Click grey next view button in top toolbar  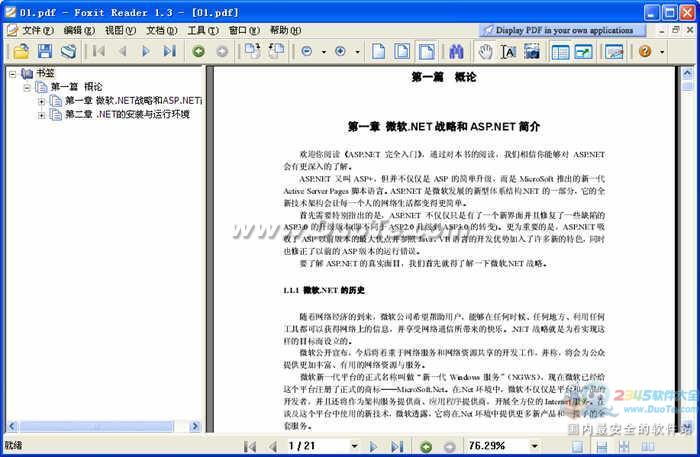[x=222, y=52]
